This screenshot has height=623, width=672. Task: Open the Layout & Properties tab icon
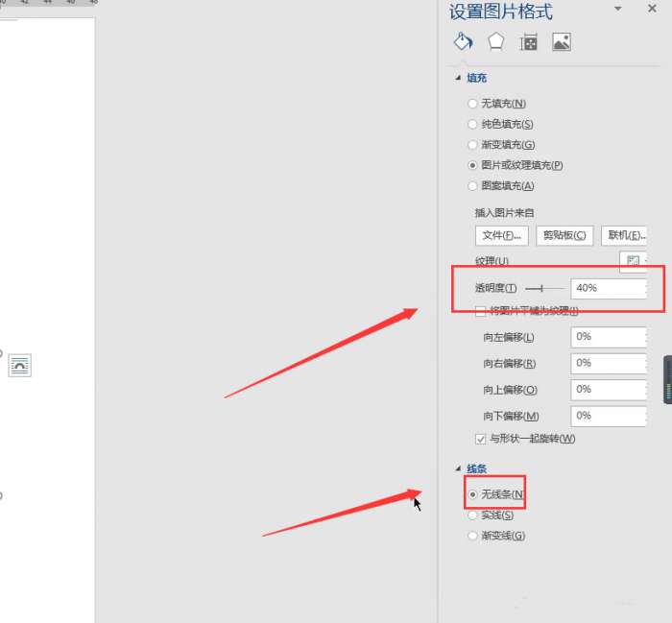click(528, 42)
